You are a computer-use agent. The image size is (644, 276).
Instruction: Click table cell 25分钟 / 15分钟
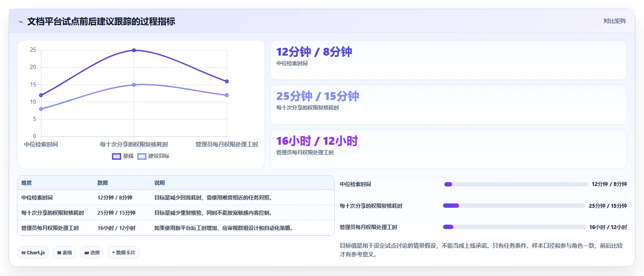pos(117,213)
